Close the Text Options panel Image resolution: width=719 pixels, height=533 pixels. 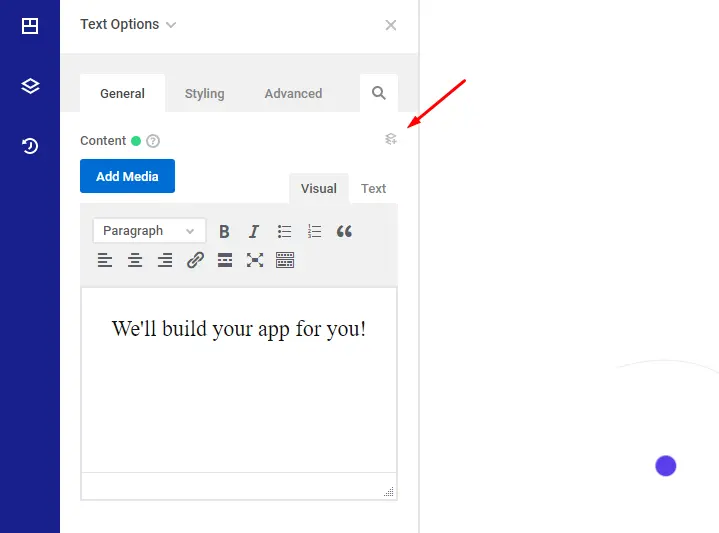coord(391,25)
